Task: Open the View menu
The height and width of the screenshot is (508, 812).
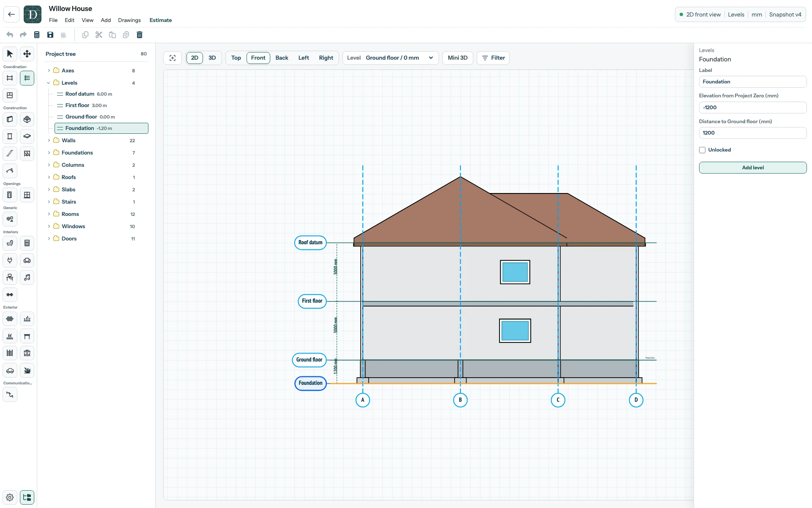Action: 88,20
